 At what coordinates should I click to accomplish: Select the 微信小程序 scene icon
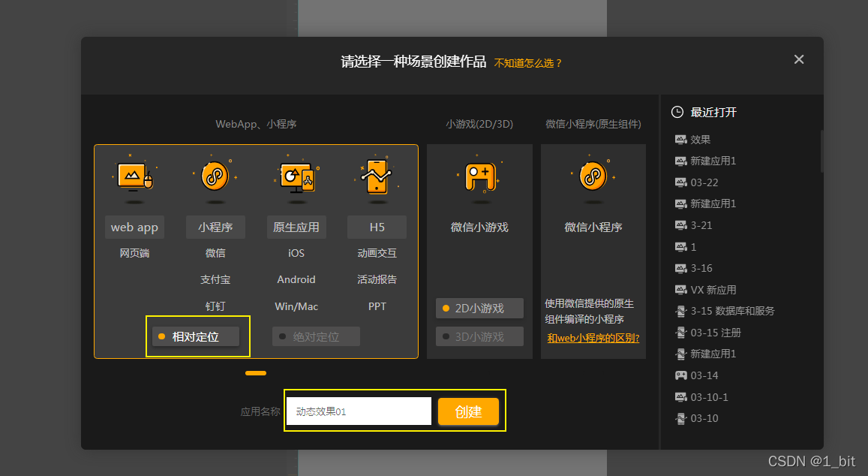pyautogui.click(x=593, y=178)
